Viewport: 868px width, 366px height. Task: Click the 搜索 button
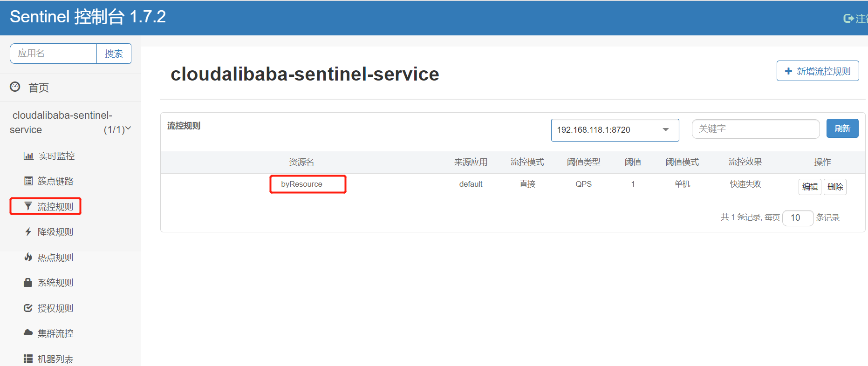(x=114, y=54)
